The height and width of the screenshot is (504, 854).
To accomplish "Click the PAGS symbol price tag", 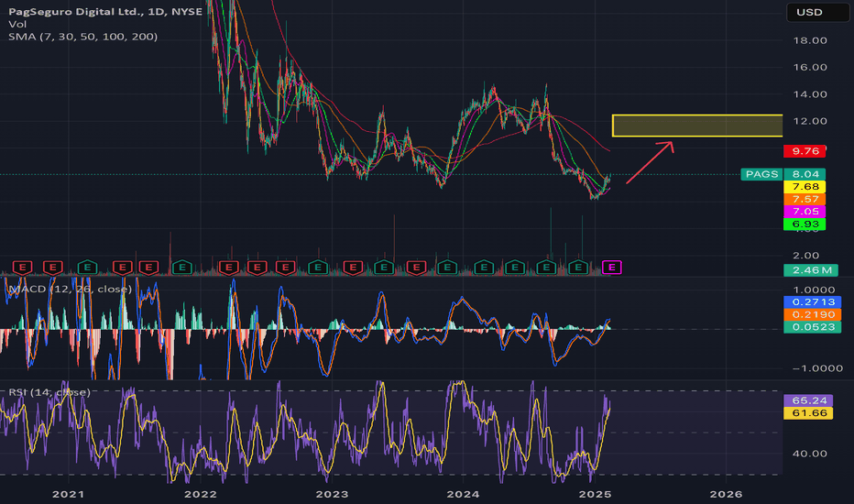I will (761, 174).
